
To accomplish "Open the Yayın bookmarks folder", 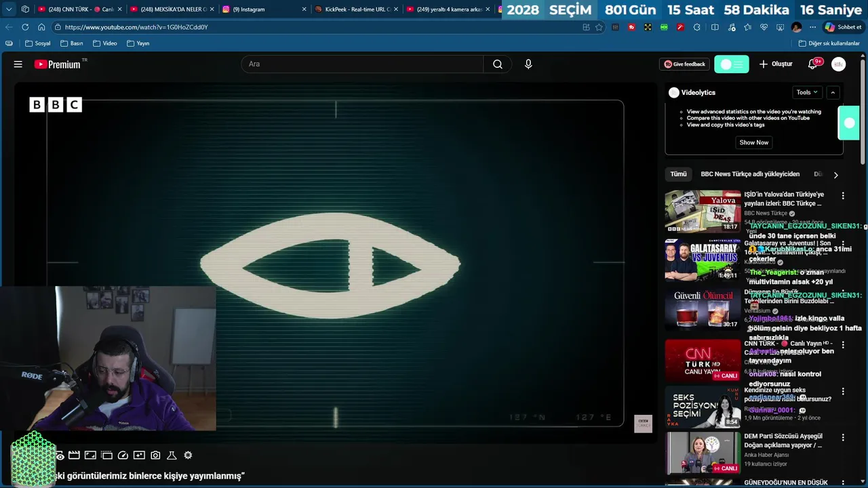I will (138, 43).
